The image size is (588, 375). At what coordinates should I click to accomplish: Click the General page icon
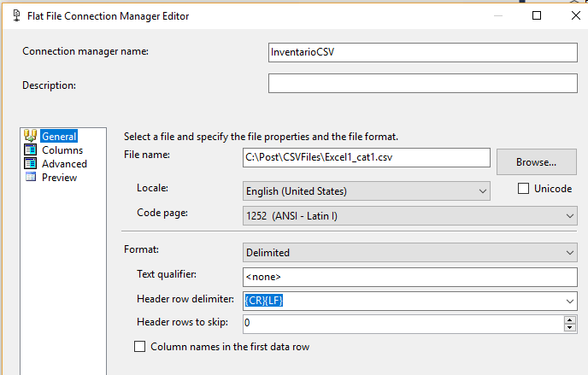point(31,136)
